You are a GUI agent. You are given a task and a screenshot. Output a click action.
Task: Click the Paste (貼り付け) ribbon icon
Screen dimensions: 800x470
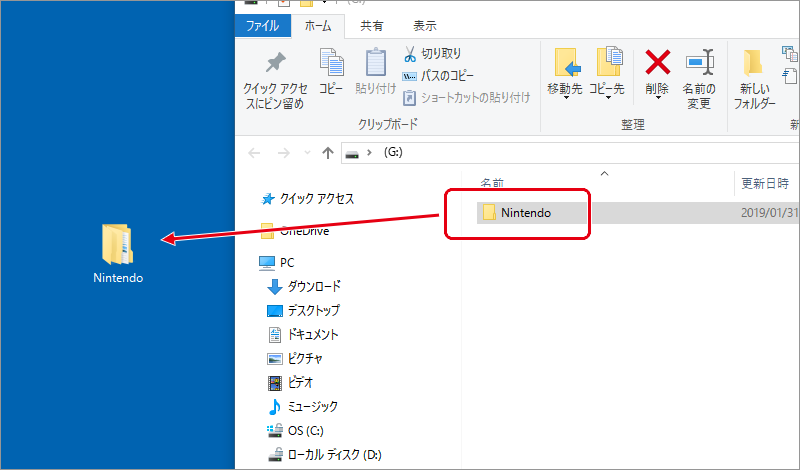(x=375, y=63)
